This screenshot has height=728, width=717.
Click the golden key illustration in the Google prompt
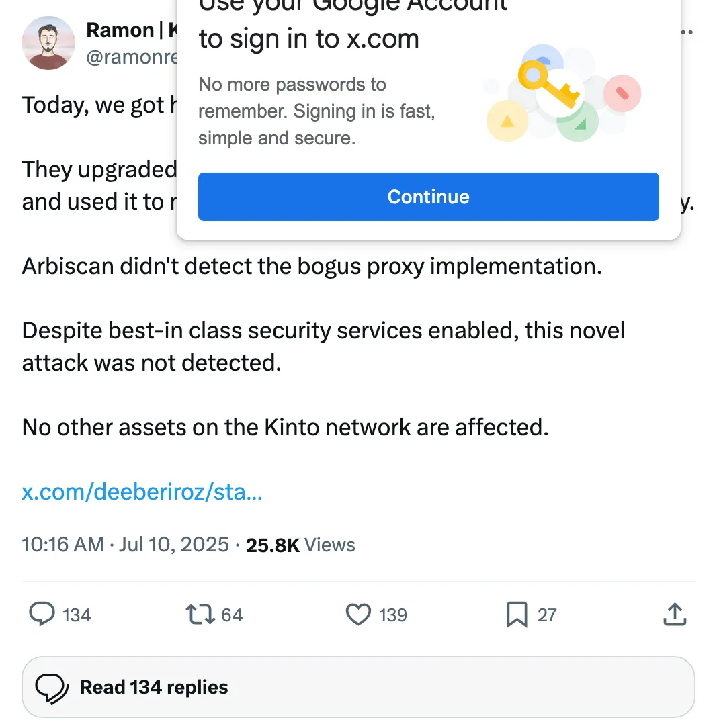click(x=548, y=85)
